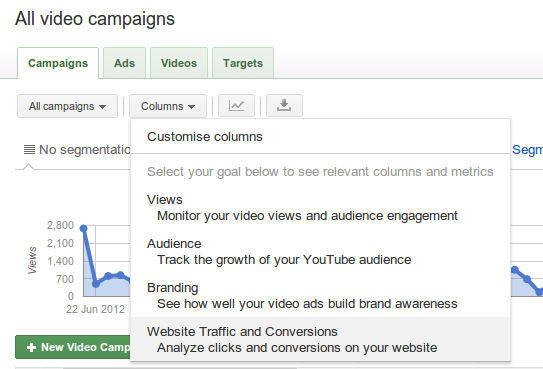Click the Segment link on the right
The width and height of the screenshot is (543, 369).
[527, 150]
